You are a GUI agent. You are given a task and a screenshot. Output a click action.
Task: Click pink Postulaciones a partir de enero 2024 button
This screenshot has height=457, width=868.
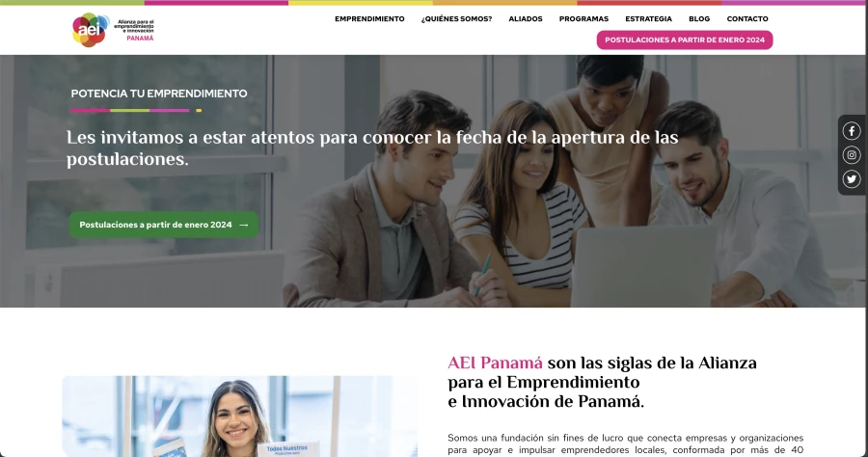coord(684,40)
